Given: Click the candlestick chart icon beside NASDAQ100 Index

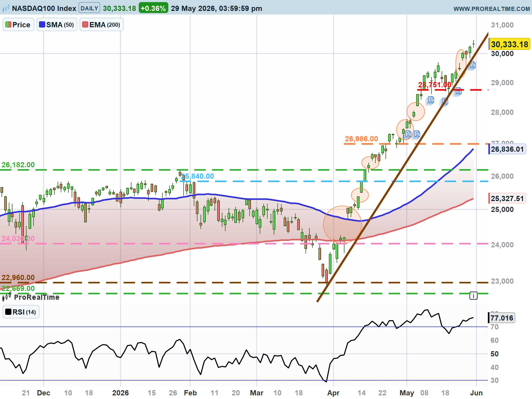Looking at the screenshot, I should [6, 8].
